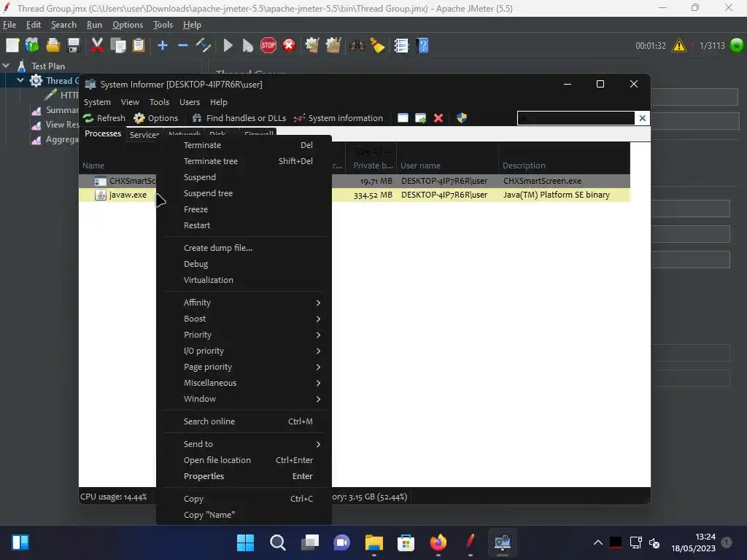
Task: Start the JMeter test with play icon
Action: tap(228, 46)
